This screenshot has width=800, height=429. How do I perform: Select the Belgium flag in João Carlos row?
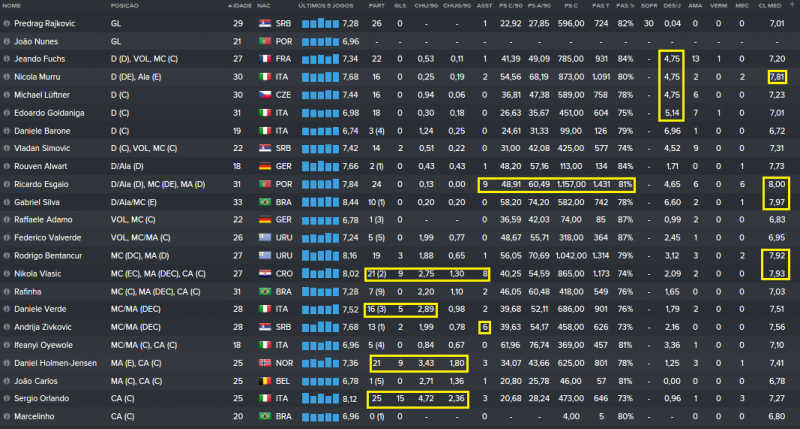pos(265,380)
